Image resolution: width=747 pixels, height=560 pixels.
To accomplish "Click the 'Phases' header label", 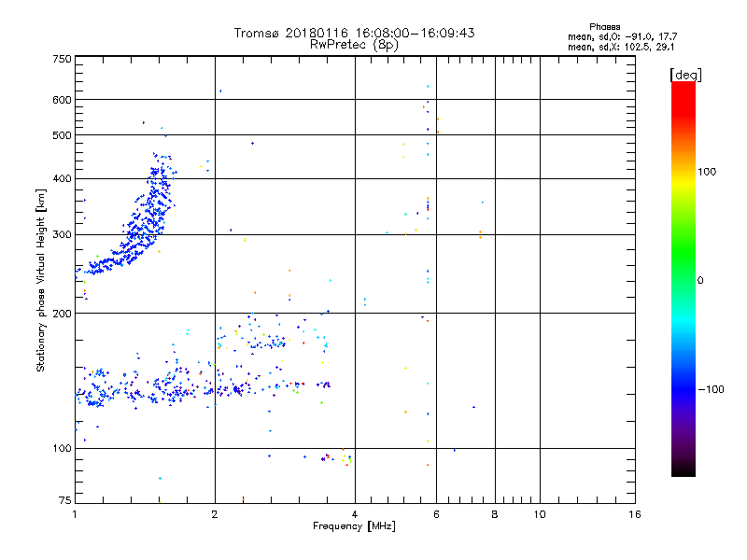I will point(604,27).
